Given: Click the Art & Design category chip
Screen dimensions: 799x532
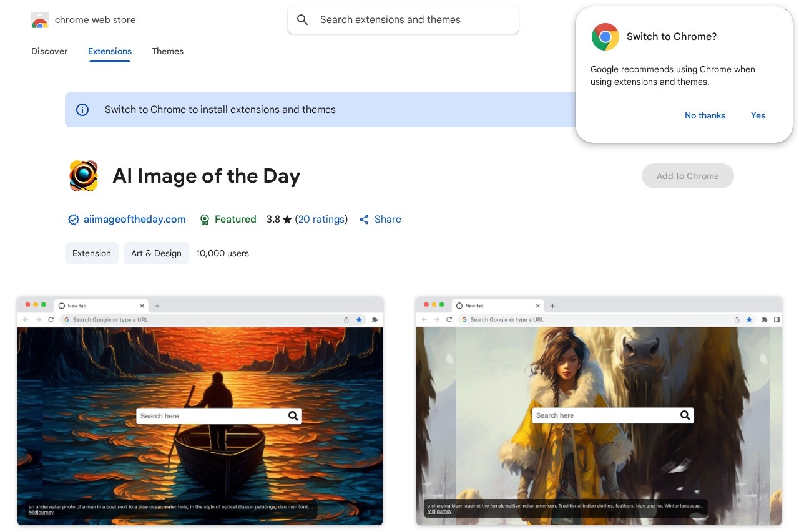Looking at the screenshot, I should tap(156, 253).
